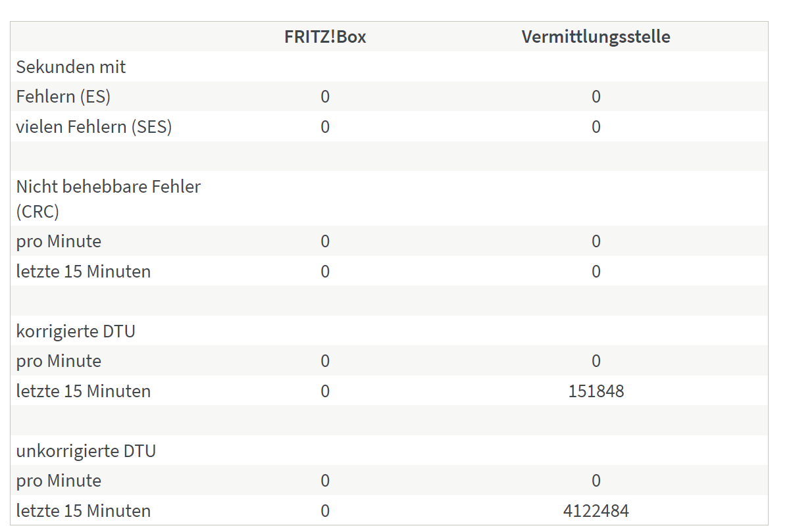Click the vielen Fehlern (SES) label
This screenshot has width=791, height=532.
tap(94, 127)
